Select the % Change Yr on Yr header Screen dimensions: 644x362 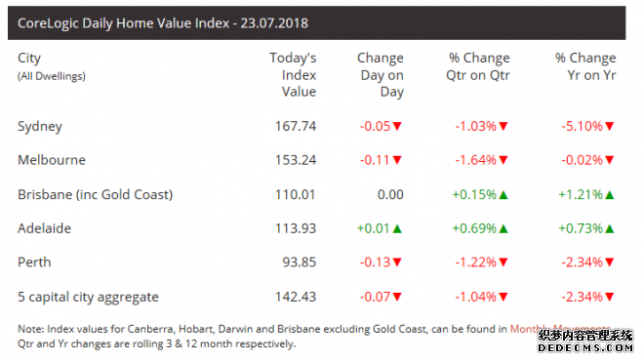[585, 66]
